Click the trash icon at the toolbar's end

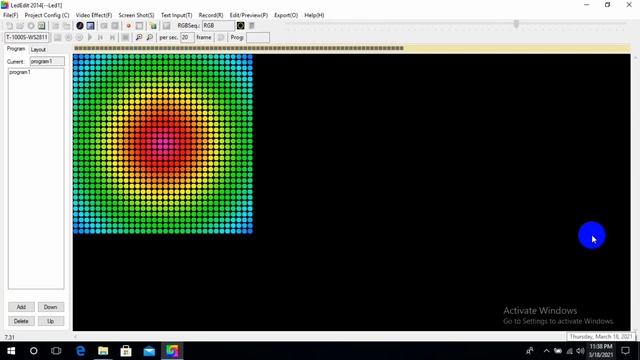[252, 26]
